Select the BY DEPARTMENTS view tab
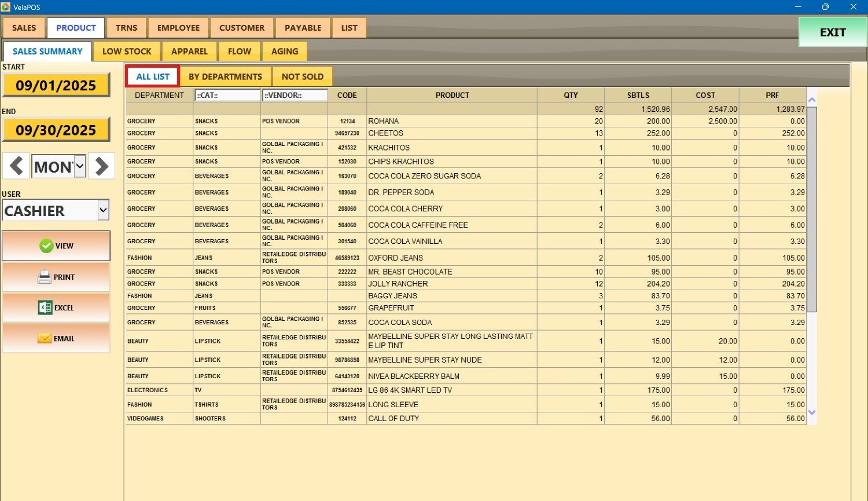Viewport: 868px width, 501px height. click(x=225, y=76)
